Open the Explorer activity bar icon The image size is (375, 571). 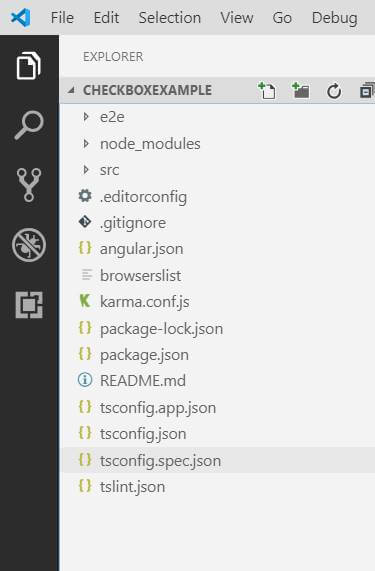(28, 66)
